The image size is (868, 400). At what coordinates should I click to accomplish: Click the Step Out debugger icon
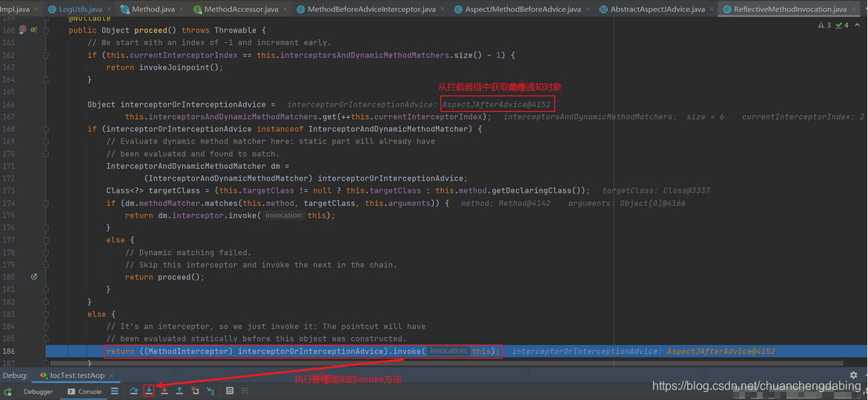coord(179,391)
